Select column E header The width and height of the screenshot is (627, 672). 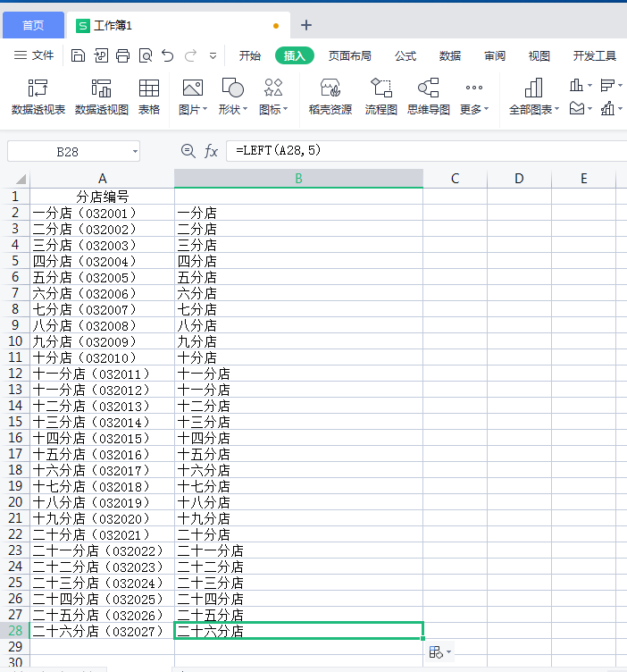(x=584, y=179)
